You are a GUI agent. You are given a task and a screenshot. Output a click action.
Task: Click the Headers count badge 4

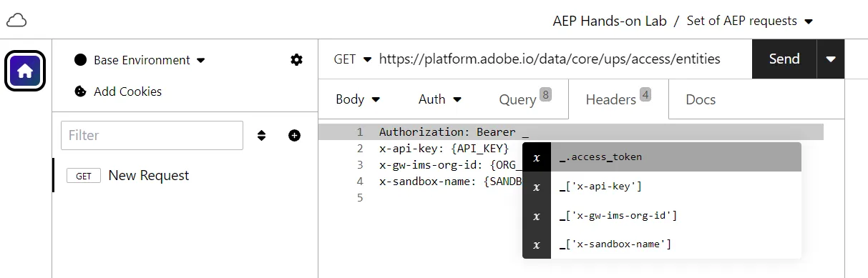point(645,94)
